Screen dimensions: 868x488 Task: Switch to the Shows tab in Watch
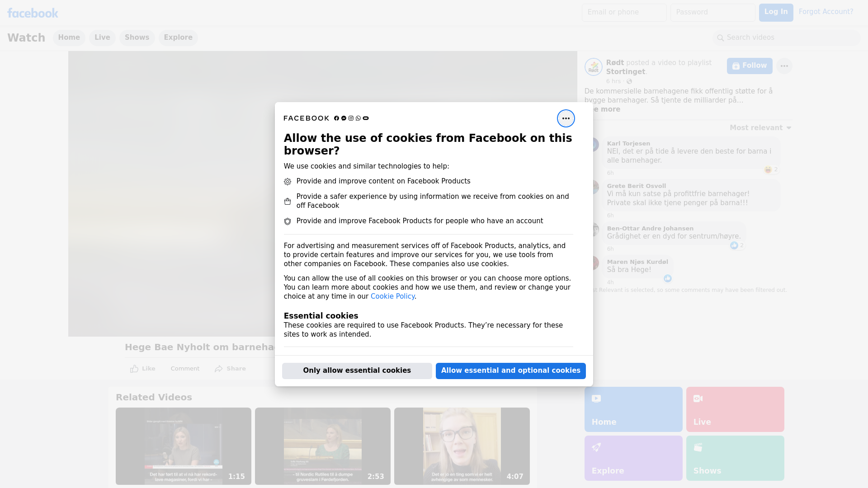[x=137, y=38]
